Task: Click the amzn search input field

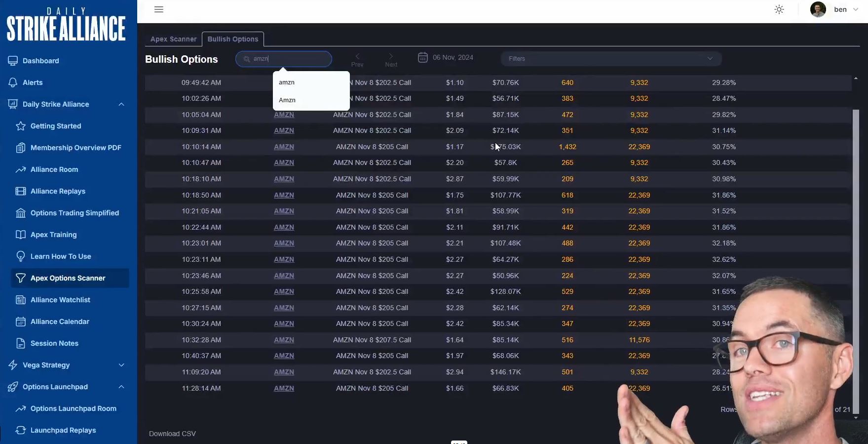Action: pos(284,59)
